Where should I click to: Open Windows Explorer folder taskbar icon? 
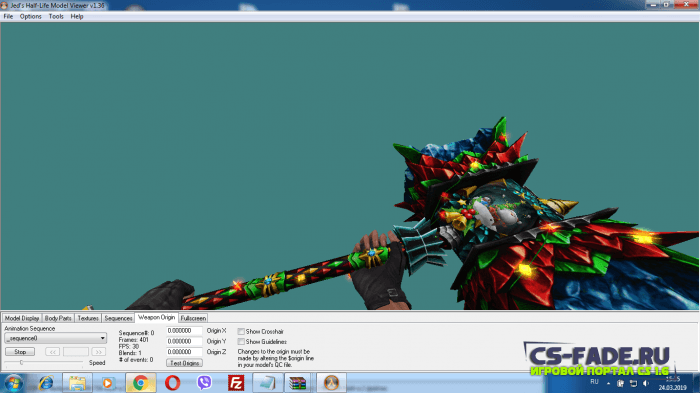tap(77, 383)
